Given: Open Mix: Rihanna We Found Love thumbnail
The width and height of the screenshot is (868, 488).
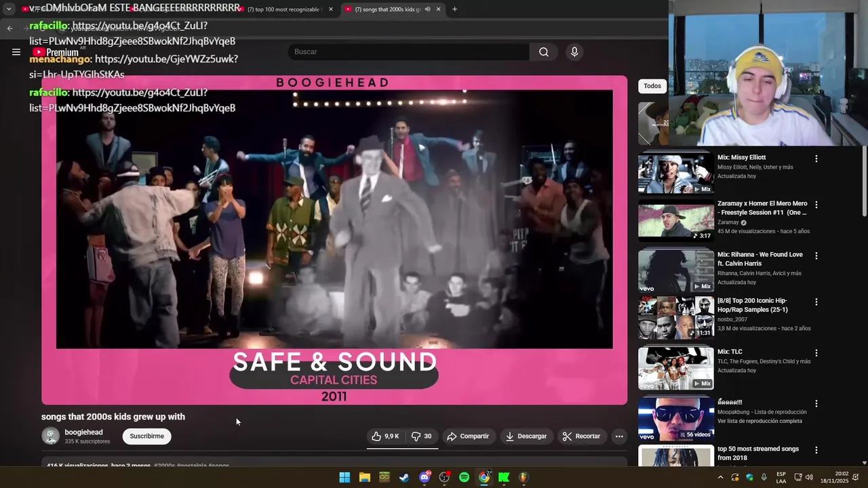Looking at the screenshot, I should tap(676, 270).
